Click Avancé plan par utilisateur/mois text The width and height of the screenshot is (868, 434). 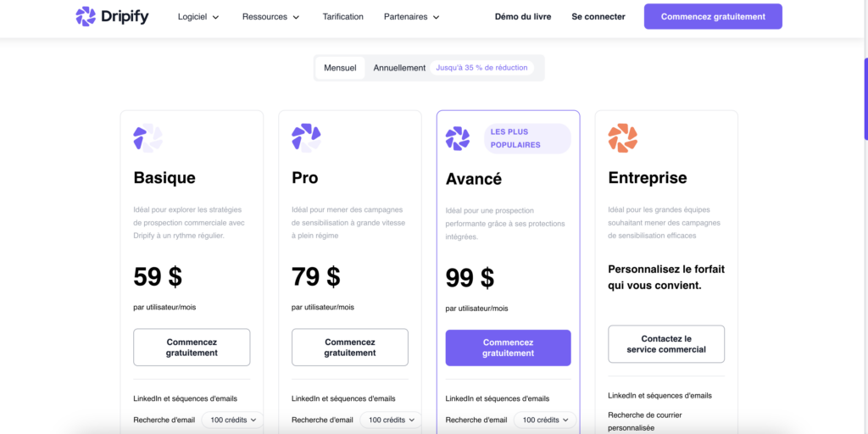pyautogui.click(x=476, y=309)
